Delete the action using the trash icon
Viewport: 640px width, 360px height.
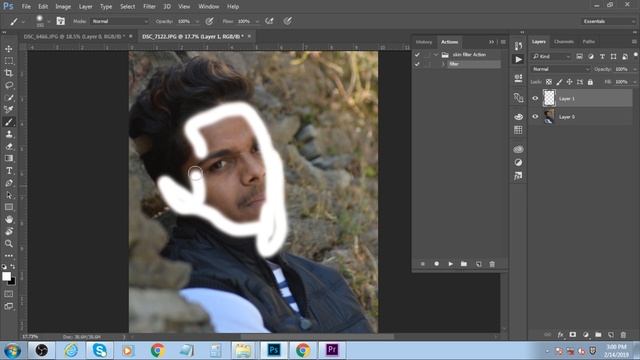[x=492, y=264]
